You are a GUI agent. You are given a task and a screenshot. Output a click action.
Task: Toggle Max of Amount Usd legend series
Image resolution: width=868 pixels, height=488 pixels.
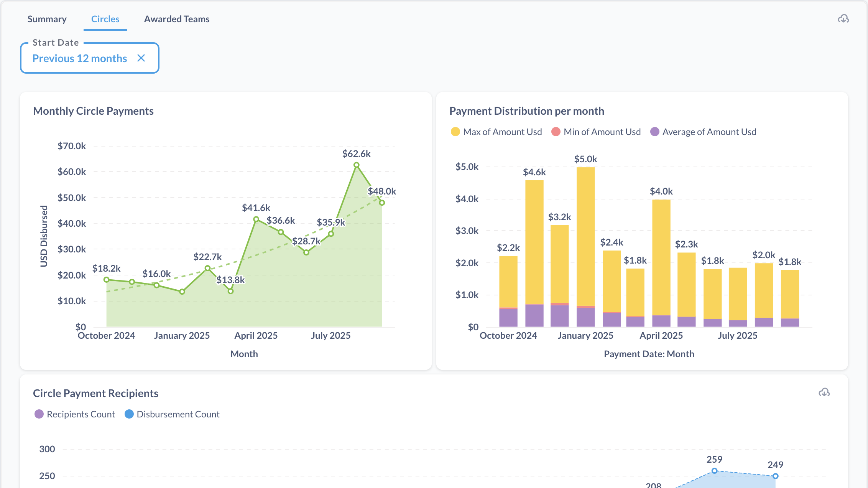[x=496, y=132]
